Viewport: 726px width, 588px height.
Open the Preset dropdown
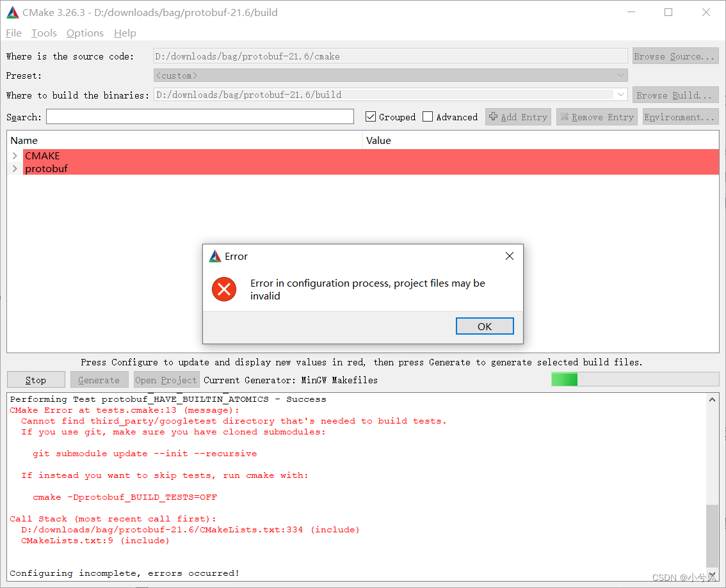point(391,75)
